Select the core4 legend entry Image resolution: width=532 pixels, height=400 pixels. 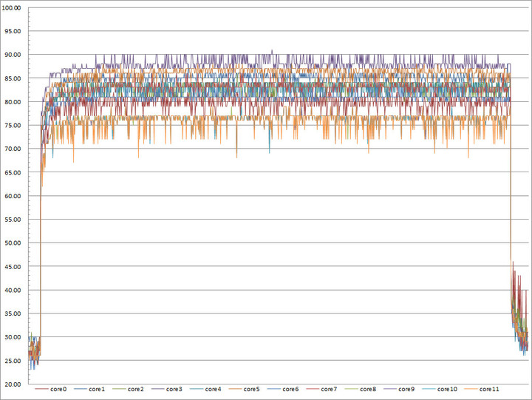pyautogui.click(x=205, y=389)
